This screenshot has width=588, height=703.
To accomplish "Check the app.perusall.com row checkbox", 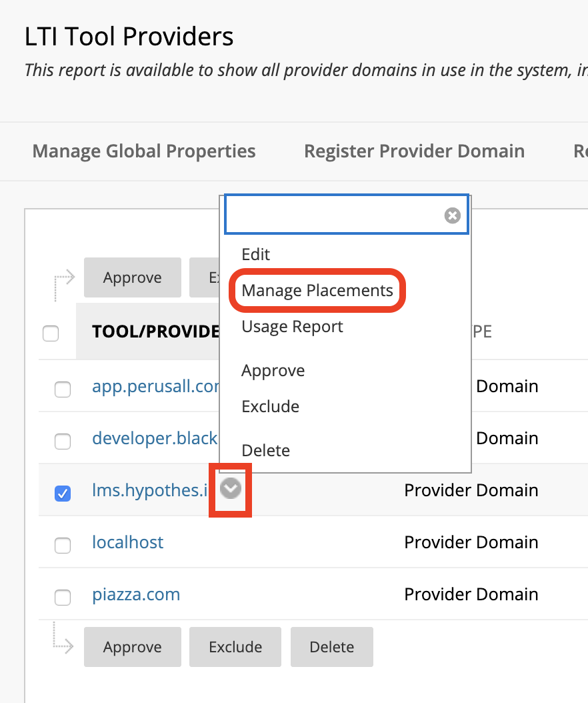I will point(63,389).
